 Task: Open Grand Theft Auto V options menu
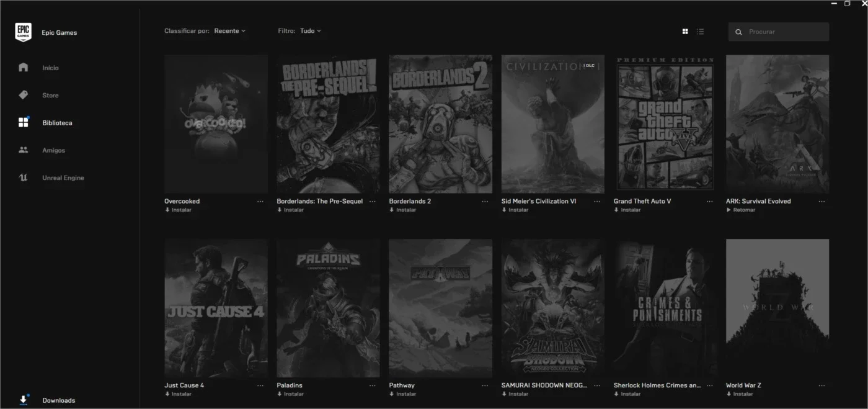click(x=709, y=201)
